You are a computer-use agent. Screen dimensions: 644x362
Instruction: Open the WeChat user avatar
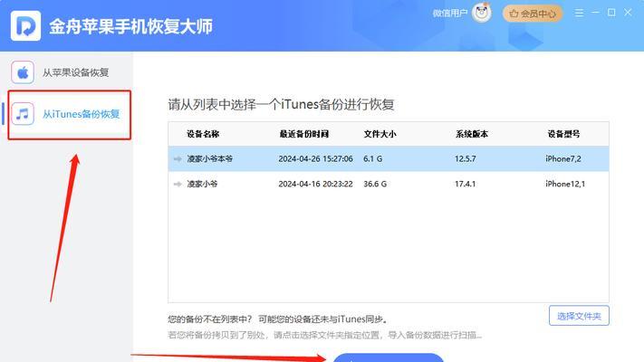(481, 13)
